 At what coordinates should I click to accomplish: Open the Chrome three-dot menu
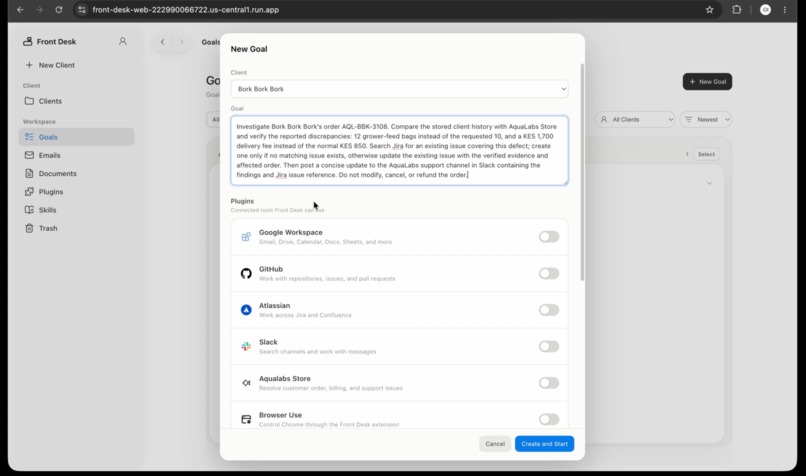(x=784, y=10)
